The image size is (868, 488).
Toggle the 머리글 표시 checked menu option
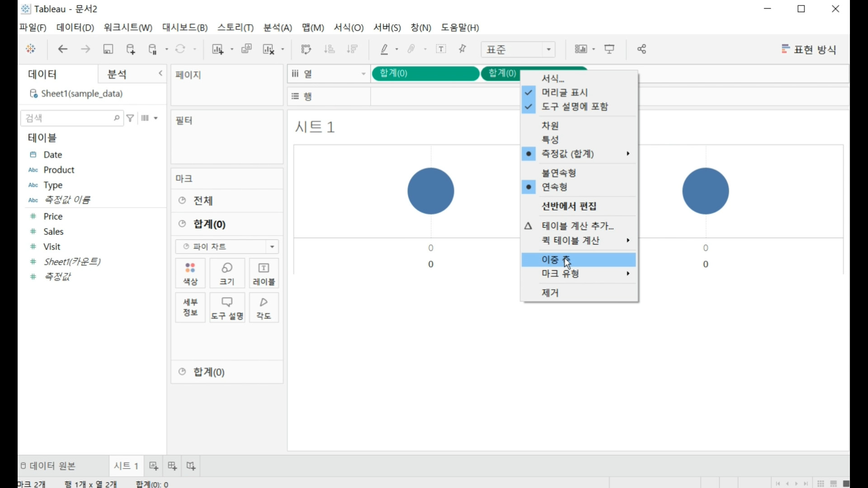(x=565, y=92)
